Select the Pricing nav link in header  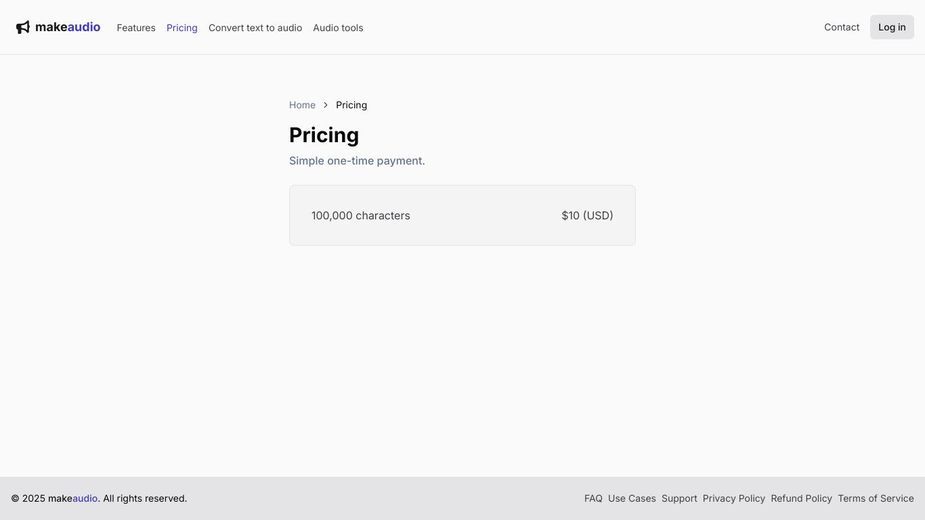click(182, 28)
